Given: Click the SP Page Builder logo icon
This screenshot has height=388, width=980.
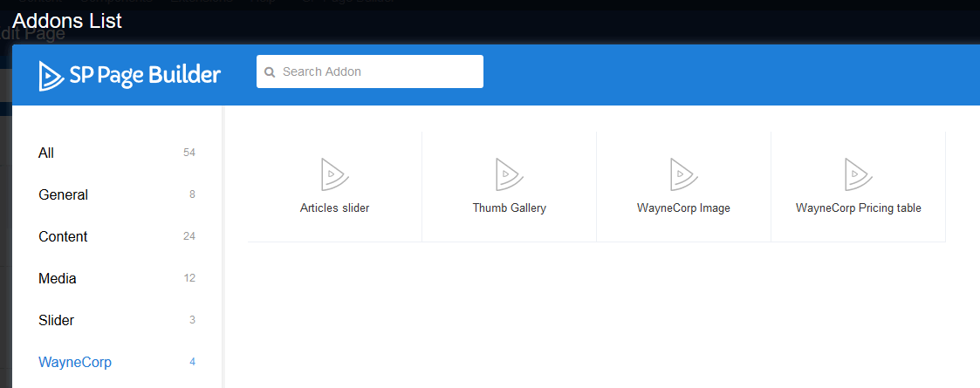Looking at the screenshot, I should coord(51,76).
